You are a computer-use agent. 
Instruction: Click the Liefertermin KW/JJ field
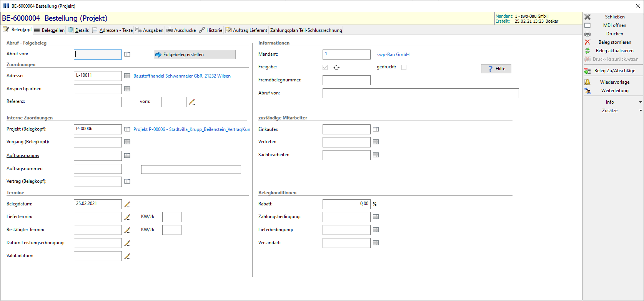(x=172, y=217)
